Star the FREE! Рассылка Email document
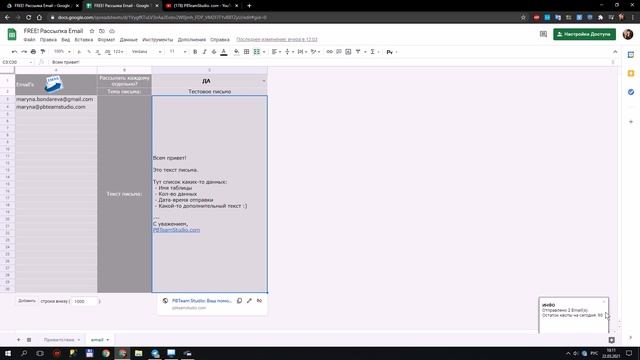This screenshot has height=360, width=640. point(92,31)
